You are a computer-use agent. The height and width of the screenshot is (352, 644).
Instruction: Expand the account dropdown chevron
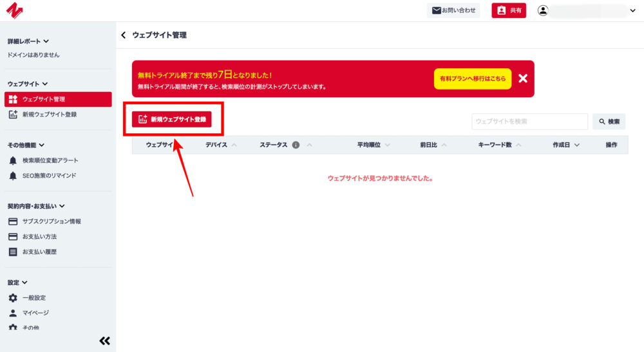tap(633, 11)
